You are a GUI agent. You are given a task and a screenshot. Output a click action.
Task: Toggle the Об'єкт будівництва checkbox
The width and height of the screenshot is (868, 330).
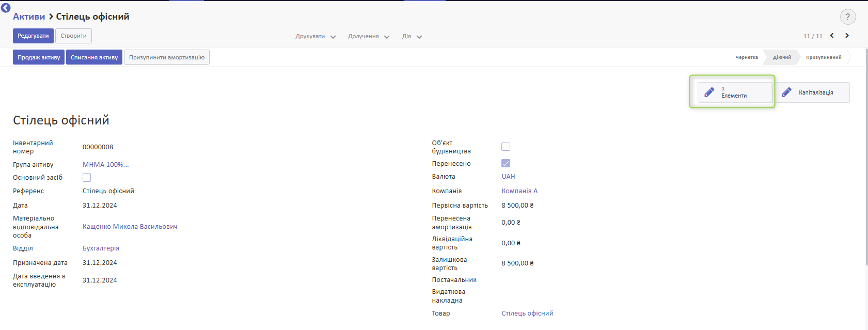point(506,147)
